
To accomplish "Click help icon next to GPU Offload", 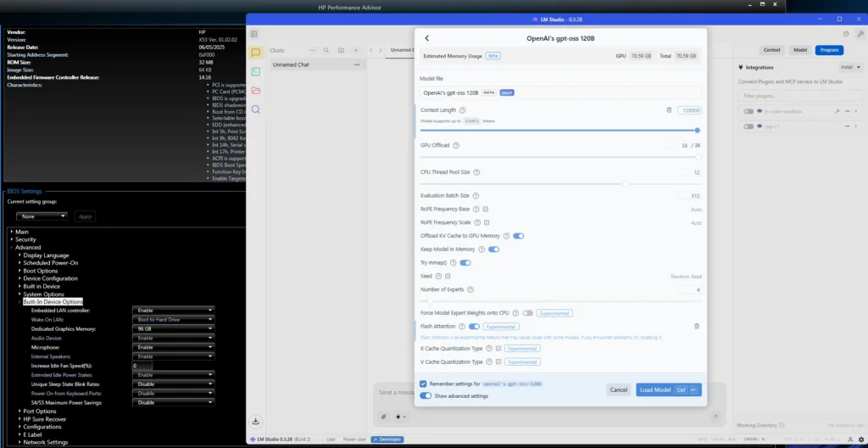I will [x=456, y=145].
